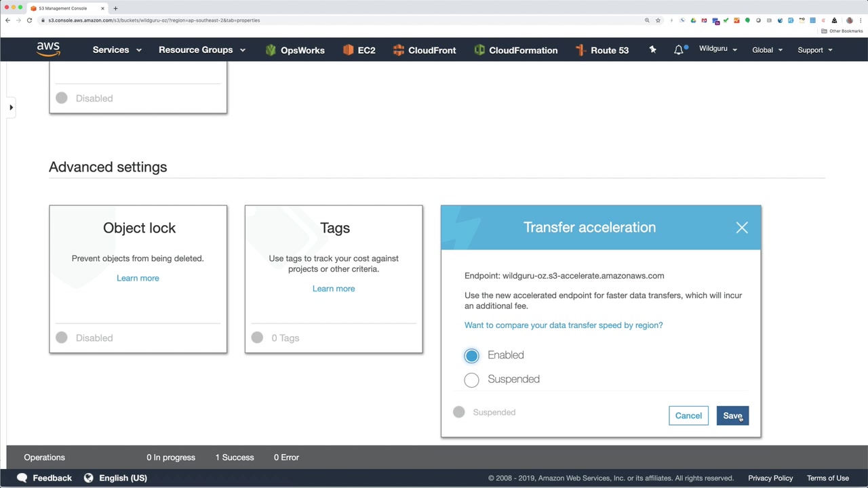Change language from English (US)

pos(123,478)
